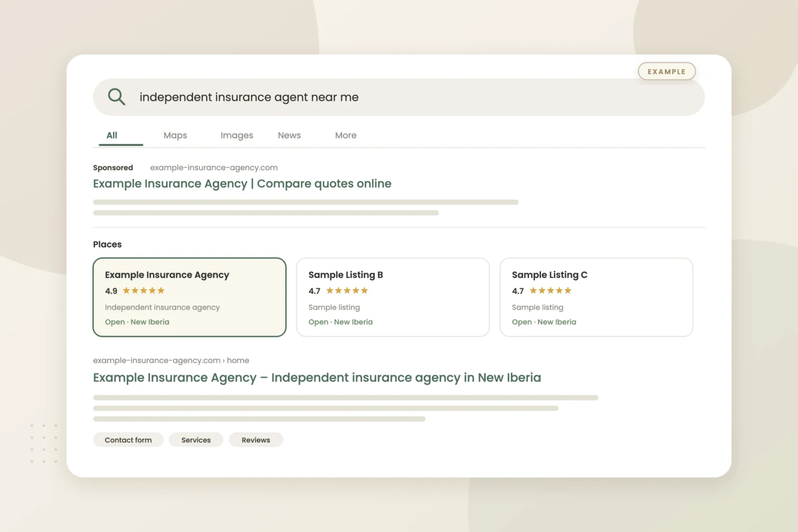This screenshot has width=798, height=532.
Task: Click the Services sitelink chip
Action: click(x=196, y=440)
